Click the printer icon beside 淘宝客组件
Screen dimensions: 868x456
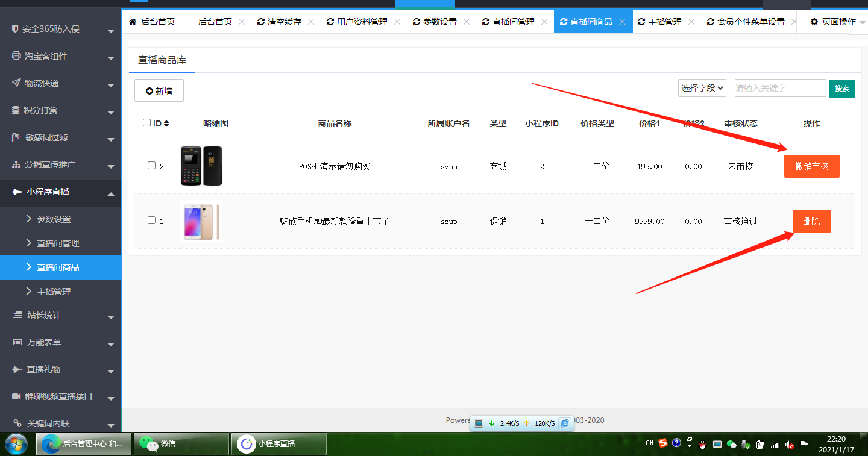click(x=16, y=56)
